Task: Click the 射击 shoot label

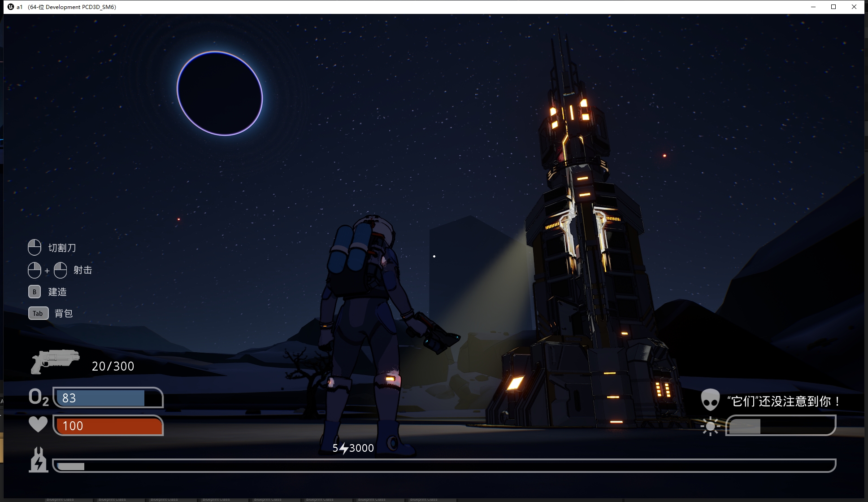Action: click(x=82, y=270)
